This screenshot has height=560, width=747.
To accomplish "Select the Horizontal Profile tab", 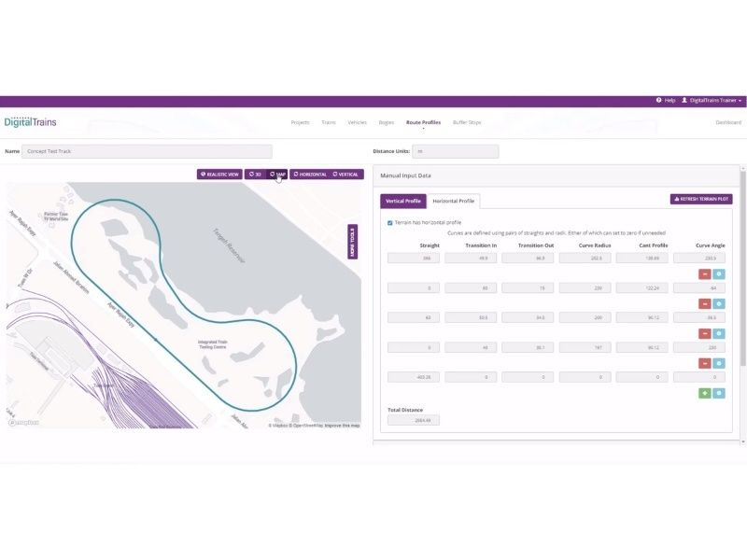I will coord(454,201).
